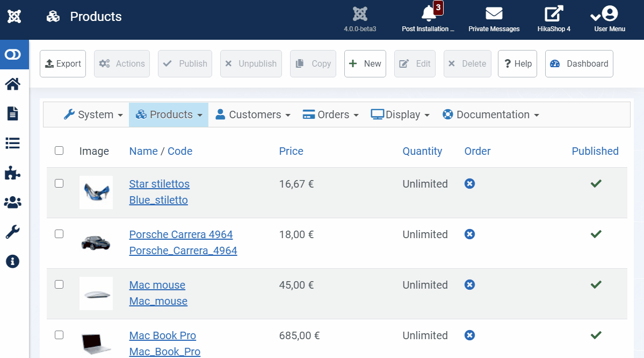
Task: Expand the User Menu dropdown
Action: coord(609,18)
